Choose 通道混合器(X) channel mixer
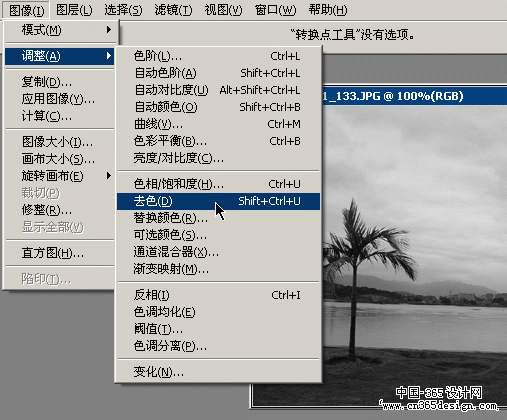This screenshot has width=507, height=420. pyautogui.click(x=218, y=252)
